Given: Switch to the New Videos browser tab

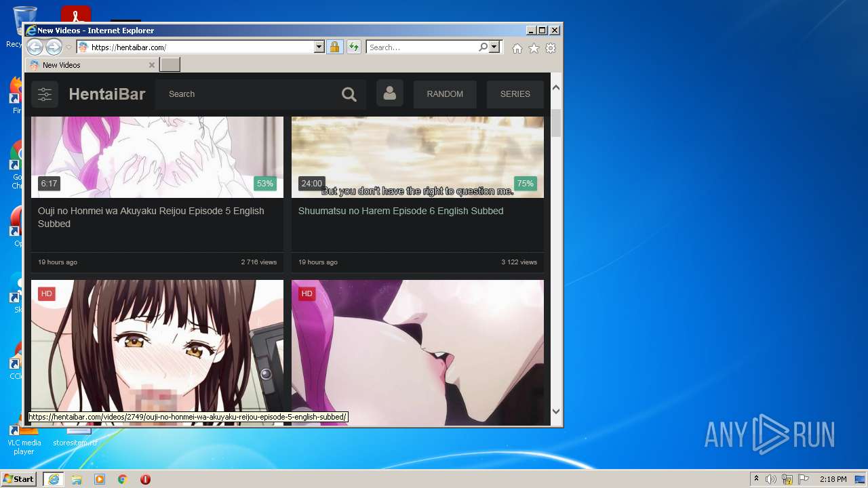Looking at the screenshot, I should pyautogui.click(x=93, y=65).
